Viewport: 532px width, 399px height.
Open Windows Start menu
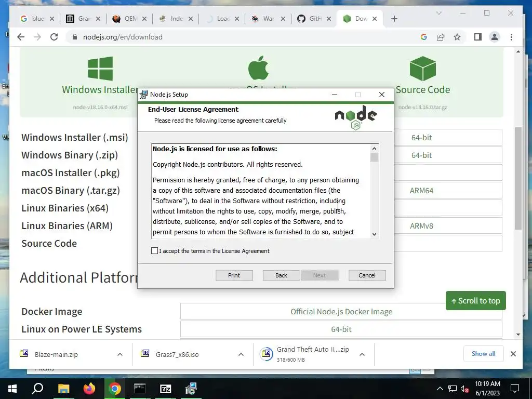12,389
